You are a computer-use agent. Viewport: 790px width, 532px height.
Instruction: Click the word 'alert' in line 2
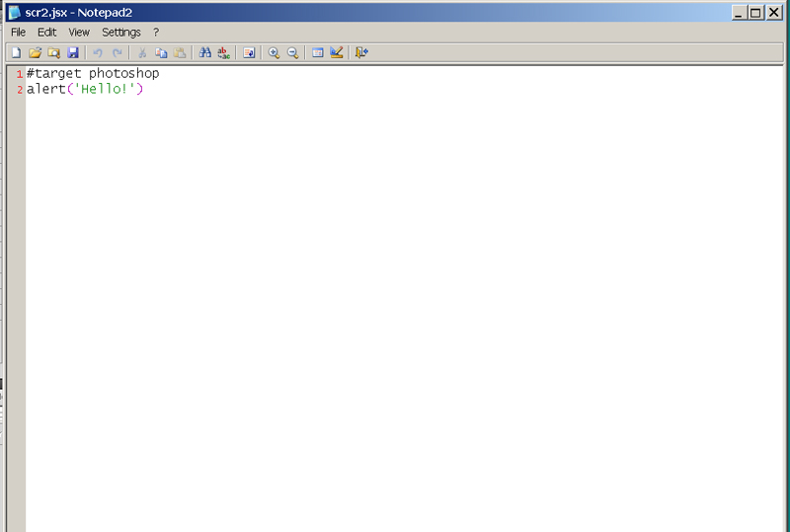[x=46, y=89]
